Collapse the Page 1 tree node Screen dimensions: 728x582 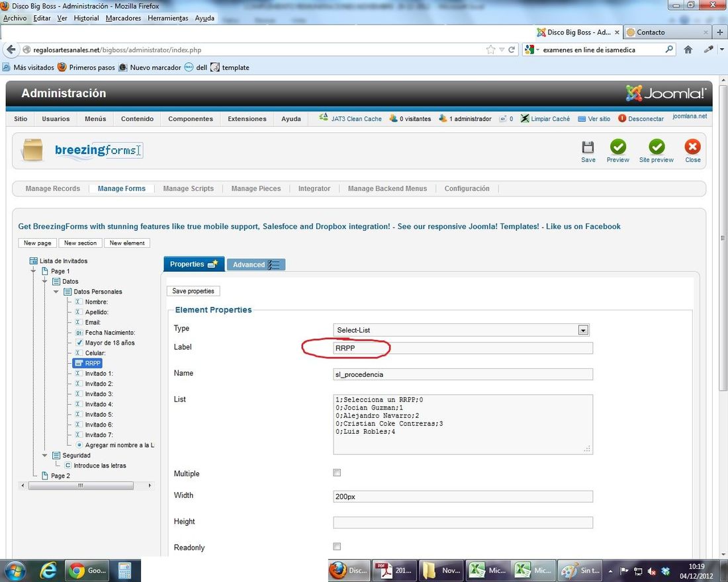coord(34,270)
